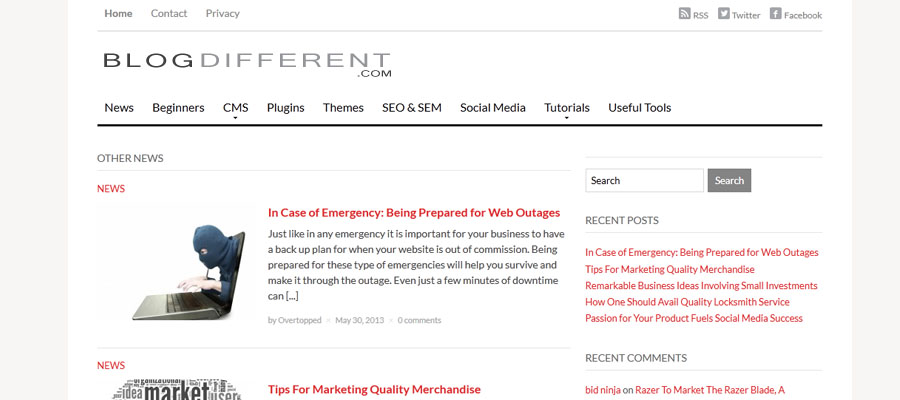Click the Contact link in top bar
Image resolution: width=900 pixels, height=400 pixels.
[x=169, y=13]
